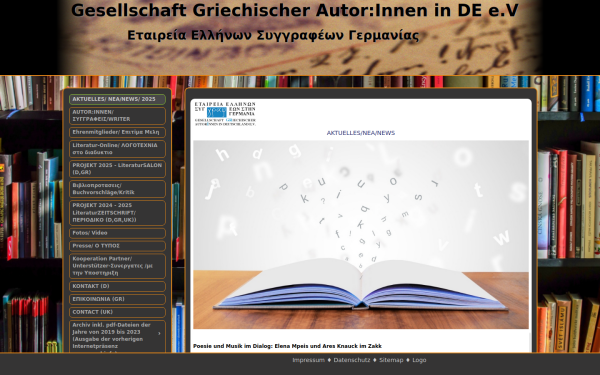600x375 pixels.
Task: Open CONTACT (UK) page
Action: tap(117, 312)
